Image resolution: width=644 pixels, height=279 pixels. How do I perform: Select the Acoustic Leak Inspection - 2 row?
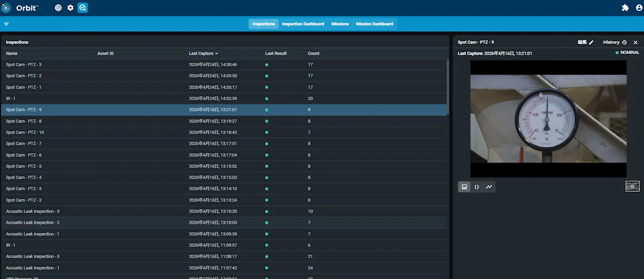coord(224,223)
